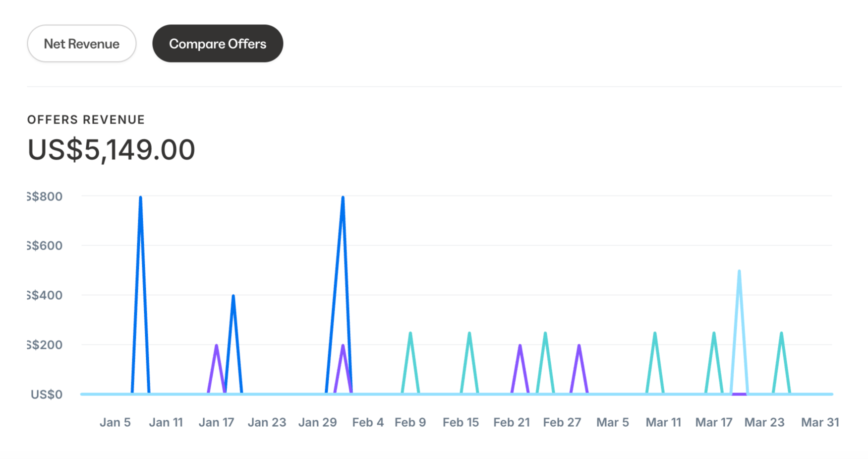Click the OFFERS REVENUE heading

point(86,120)
